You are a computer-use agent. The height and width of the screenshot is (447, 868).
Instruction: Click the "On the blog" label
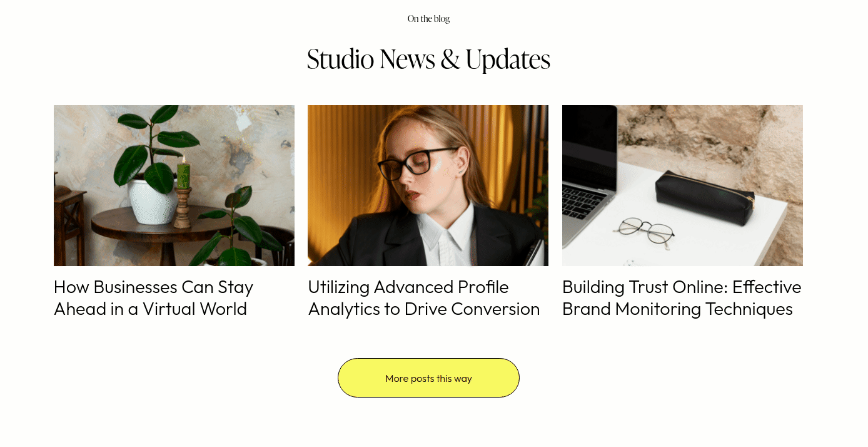coord(428,19)
